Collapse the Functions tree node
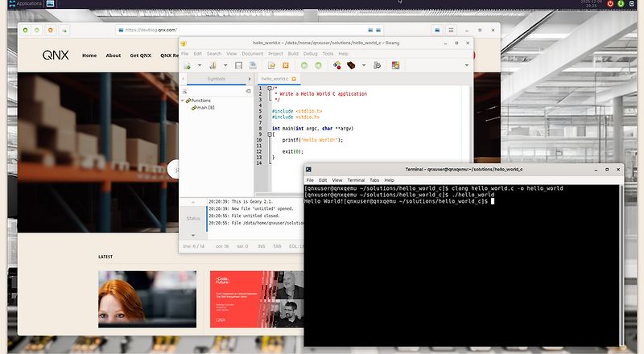The image size is (644, 354). (184, 101)
